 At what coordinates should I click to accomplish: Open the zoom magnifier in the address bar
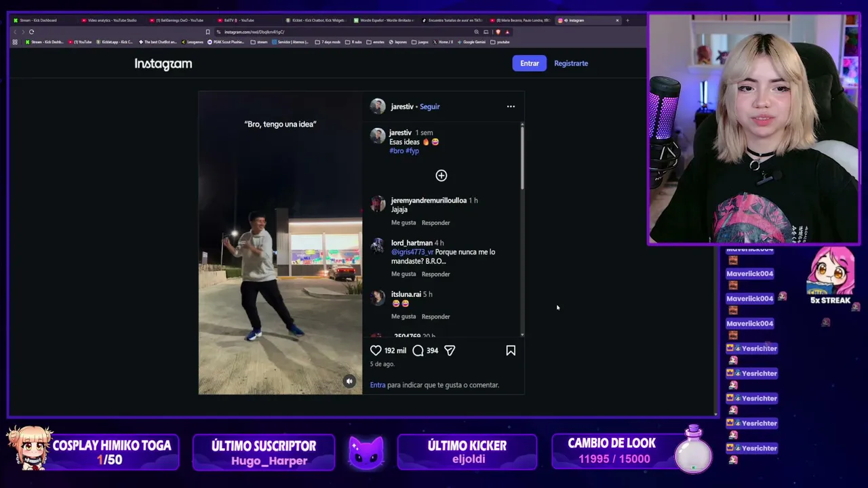pyautogui.click(x=477, y=32)
